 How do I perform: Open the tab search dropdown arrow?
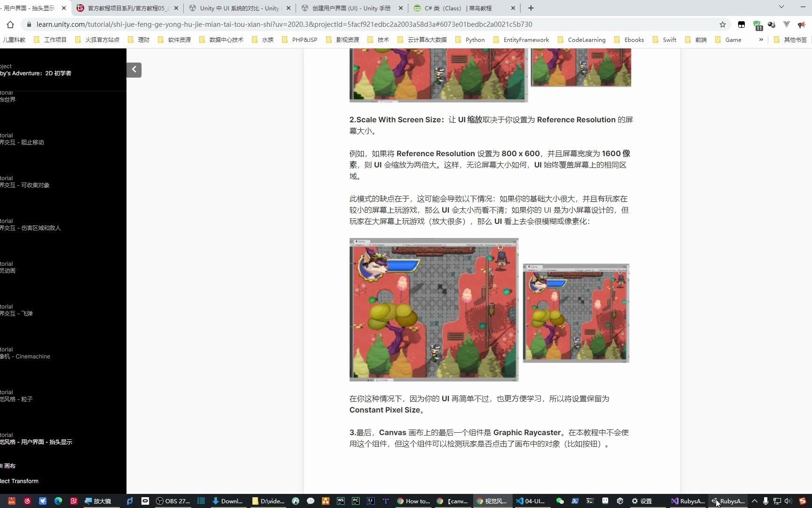[x=781, y=7]
